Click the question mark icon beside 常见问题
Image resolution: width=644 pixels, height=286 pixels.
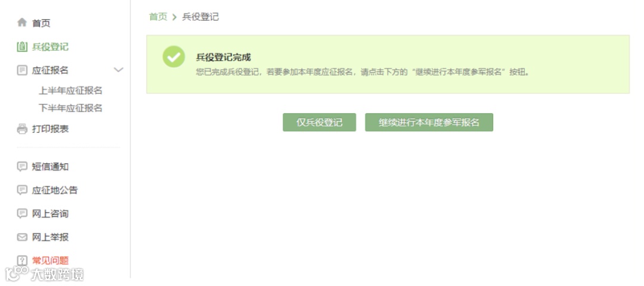pyautogui.click(x=22, y=260)
